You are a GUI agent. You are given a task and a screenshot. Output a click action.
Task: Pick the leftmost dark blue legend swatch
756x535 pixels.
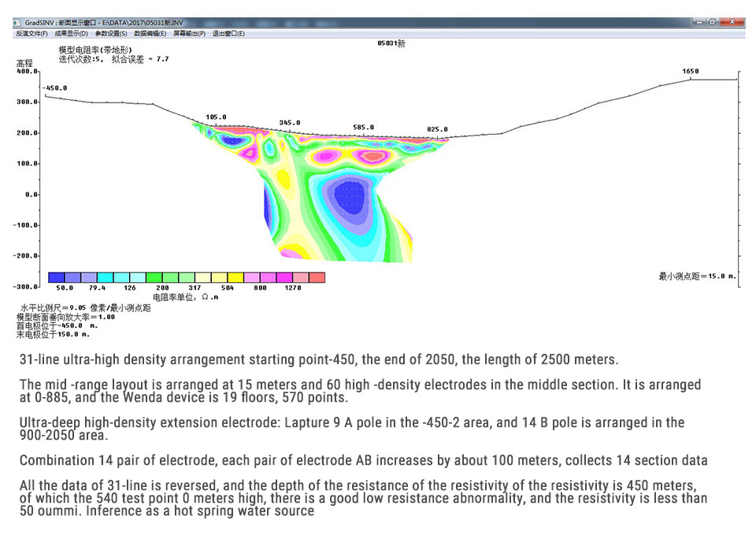(56, 277)
